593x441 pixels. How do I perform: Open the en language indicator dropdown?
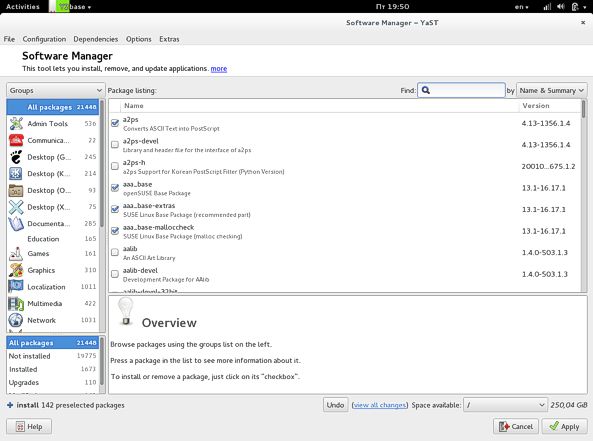pos(522,6)
